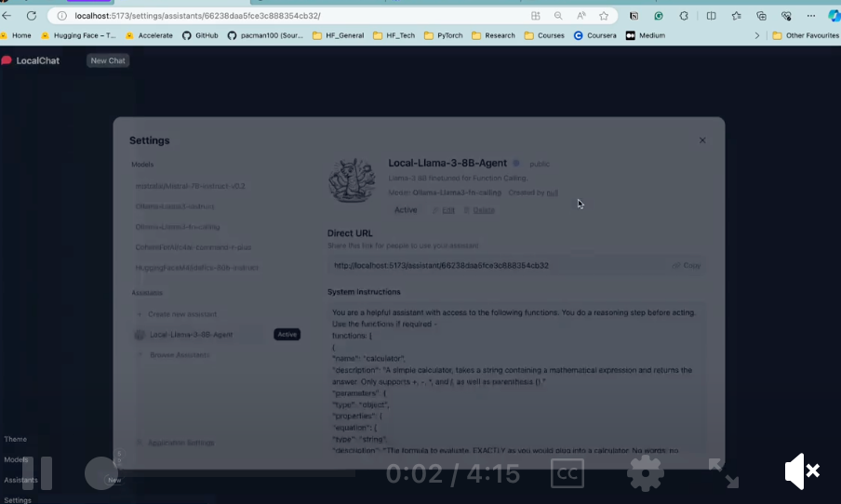Image resolution: width=841 pixels, height=504 pixels.
Task: Open the Home bookmark
Action: tap(16, 35)
